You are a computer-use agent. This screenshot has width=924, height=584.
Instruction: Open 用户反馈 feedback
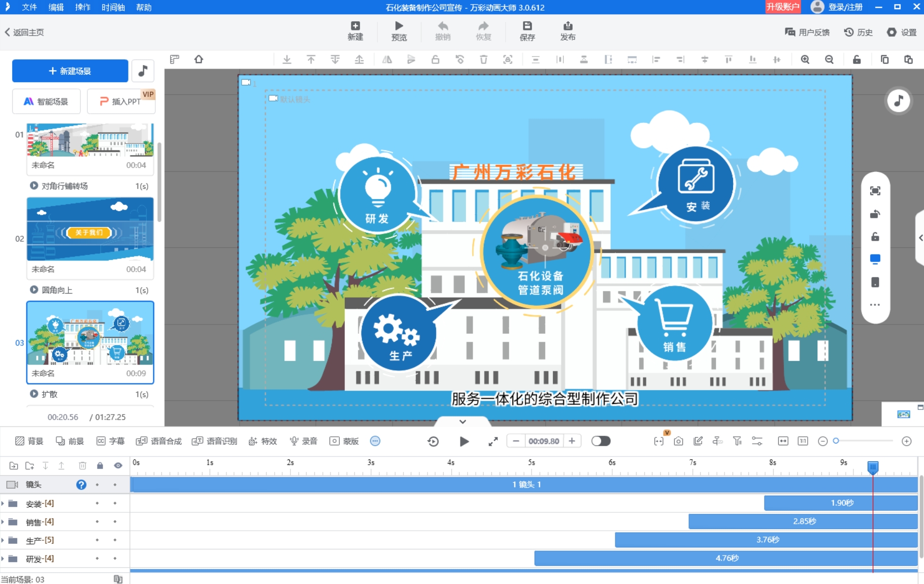[x=807, y=32]
